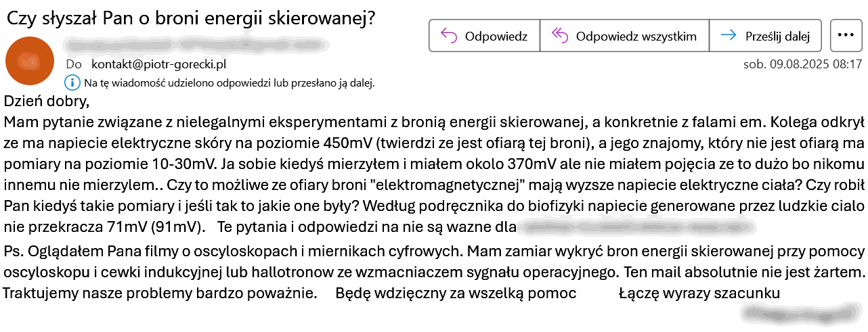Viewport: 868px width, 332px height.
Task: Click the 'Do' recipient field label
Action: 73,64
